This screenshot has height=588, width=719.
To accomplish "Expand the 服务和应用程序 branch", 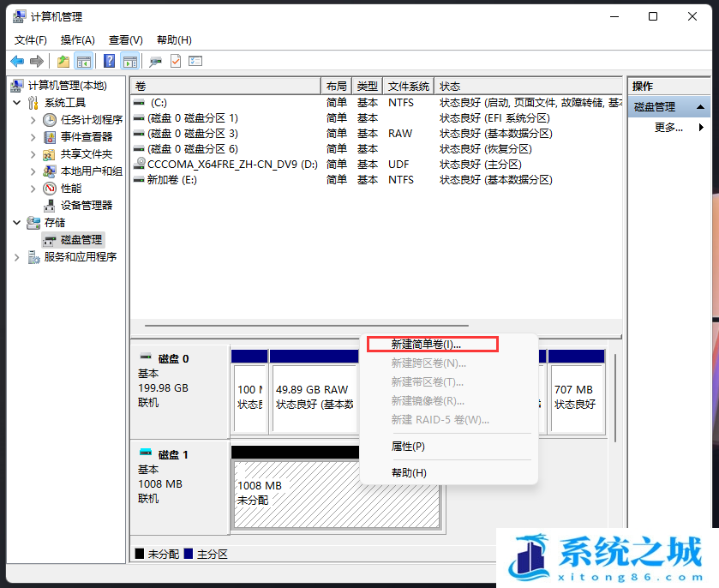I will coord(17,257).
